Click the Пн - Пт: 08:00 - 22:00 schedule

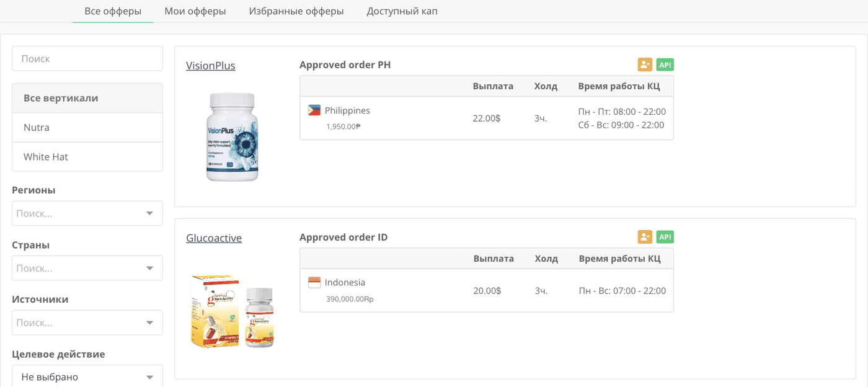point(622,112)
